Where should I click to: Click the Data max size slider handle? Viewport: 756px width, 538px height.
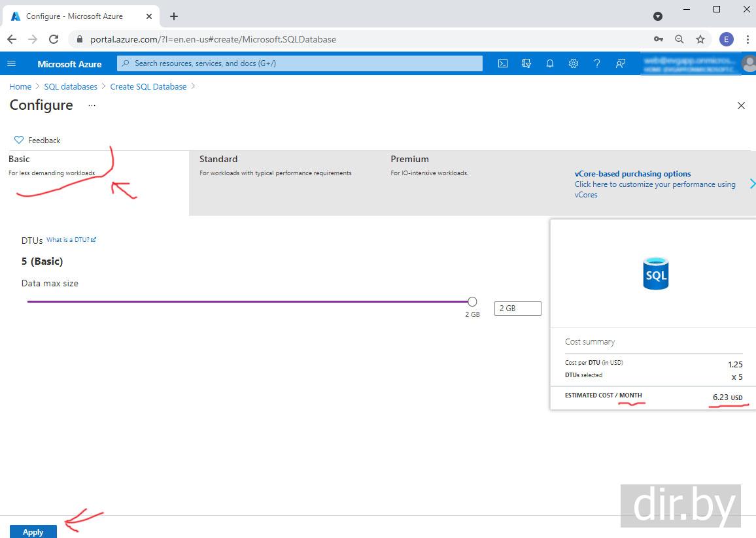(472, 301)
